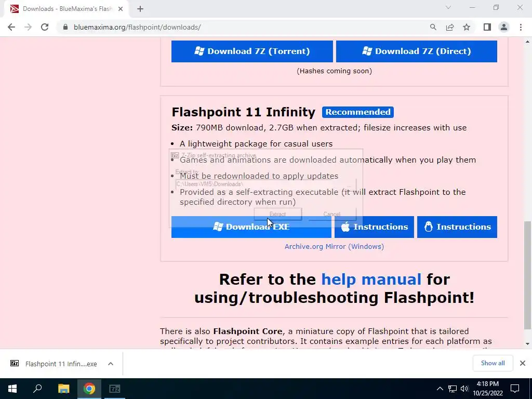Image resolution: width=532 pixels, height=399 pixels.
Task: Toggle the Chrome side panel
Action: (x=487, y=27)
